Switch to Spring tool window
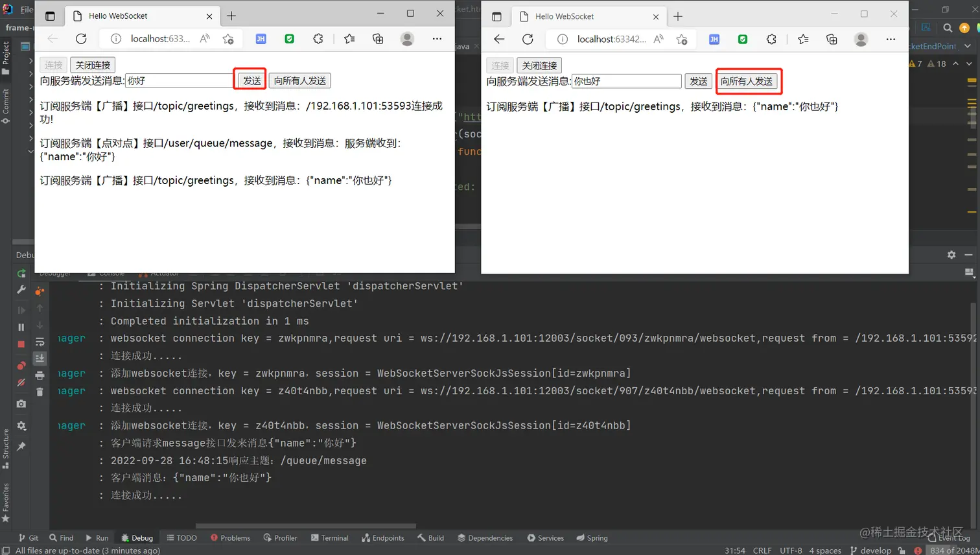 point(592,538)
